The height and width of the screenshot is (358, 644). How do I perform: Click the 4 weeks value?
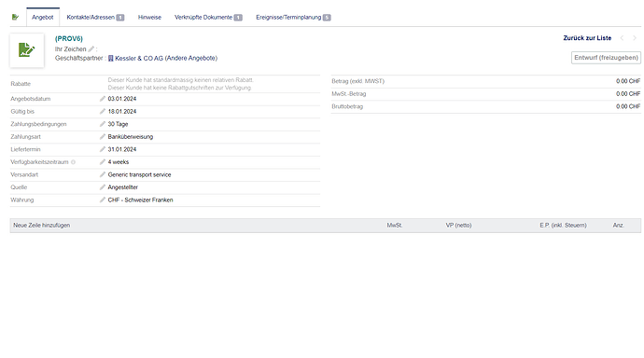click(119, 162)
